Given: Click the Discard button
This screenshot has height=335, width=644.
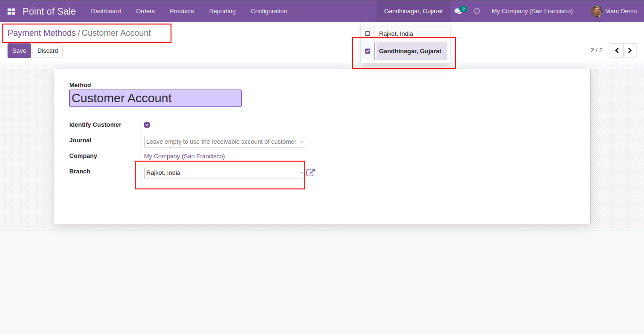Looking at the screenshot, I should tap(48, 50).
